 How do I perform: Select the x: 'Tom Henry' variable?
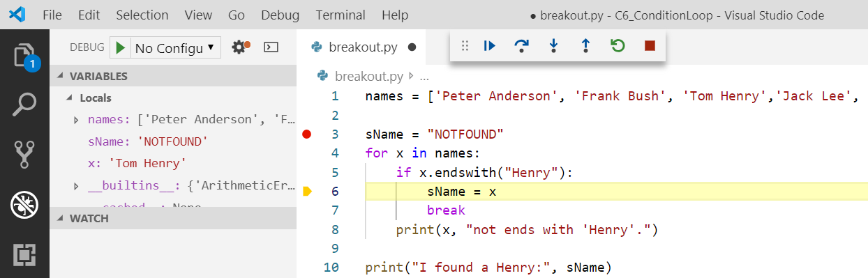point(173,164)
